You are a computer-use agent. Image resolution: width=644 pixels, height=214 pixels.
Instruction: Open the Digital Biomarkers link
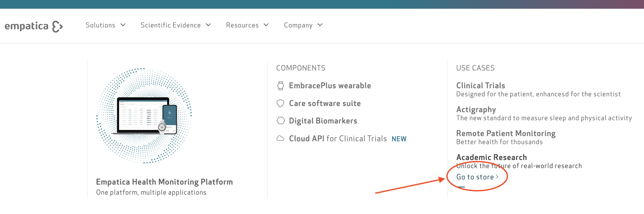tap(323, 121)
